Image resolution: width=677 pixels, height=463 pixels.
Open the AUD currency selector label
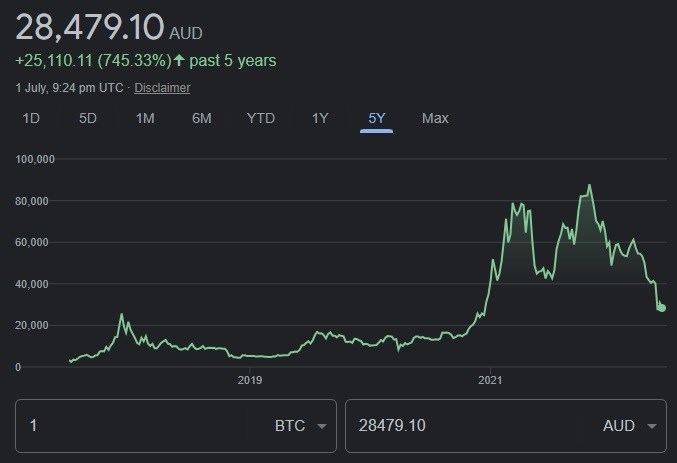point(619,426)
